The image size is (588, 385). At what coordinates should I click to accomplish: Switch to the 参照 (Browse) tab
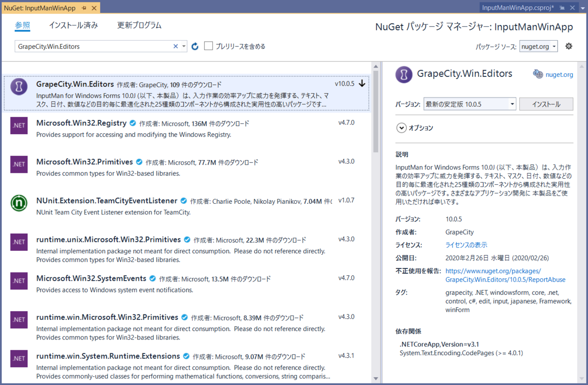[x=23, y=25]
